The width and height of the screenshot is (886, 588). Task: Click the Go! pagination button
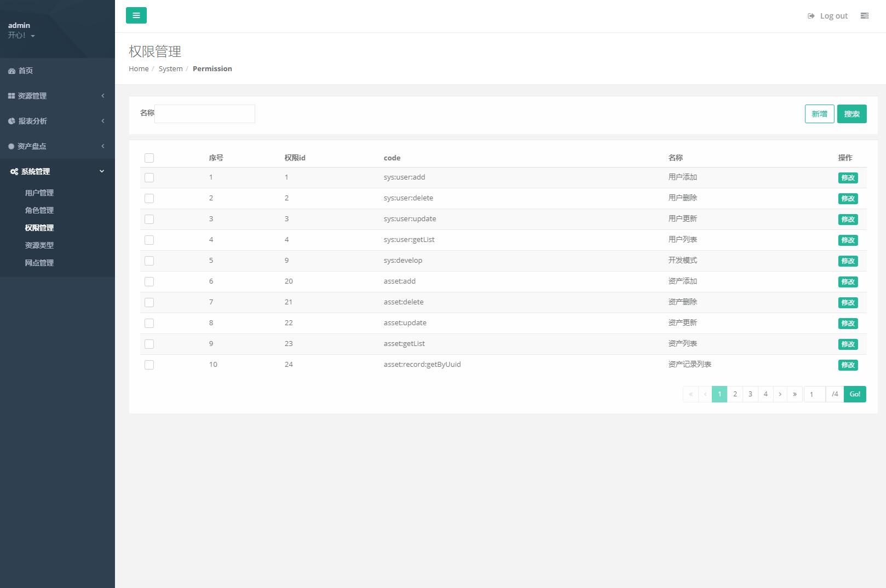(x=855, y=394)
